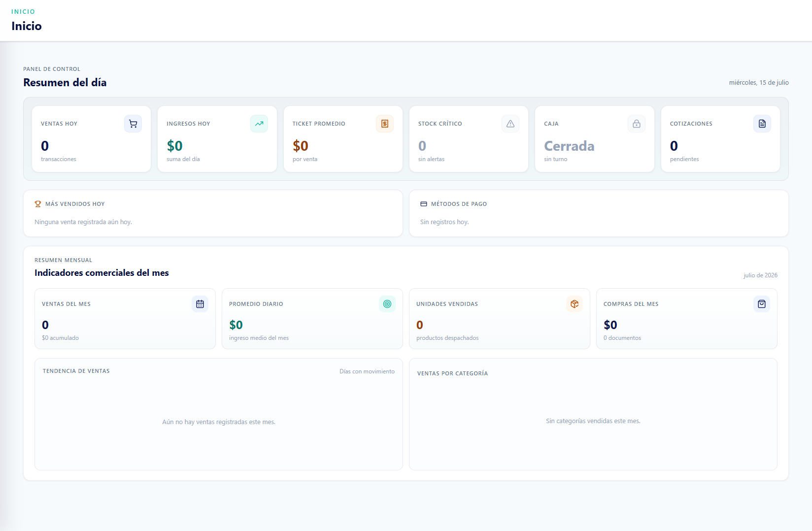812x531 pixels.
Task: Click the shopping bag icon in Compras del Mes
Action: pos(762,304)
